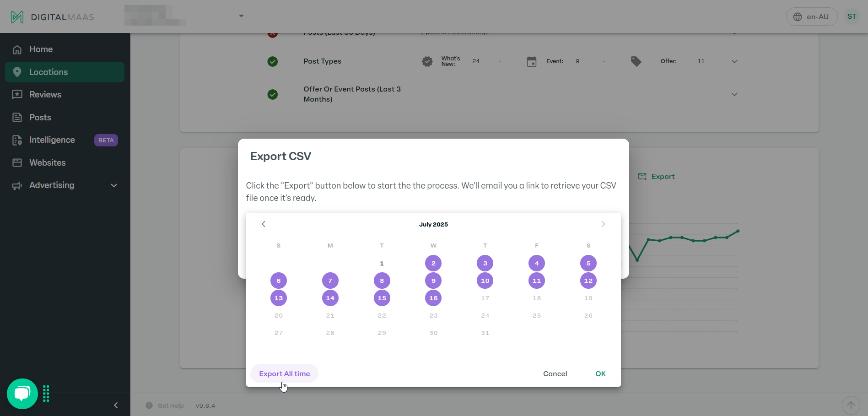Select July 16 in the calendar
Screen dimensions: 868x416
pyautogui.click(x=433, y=298)
